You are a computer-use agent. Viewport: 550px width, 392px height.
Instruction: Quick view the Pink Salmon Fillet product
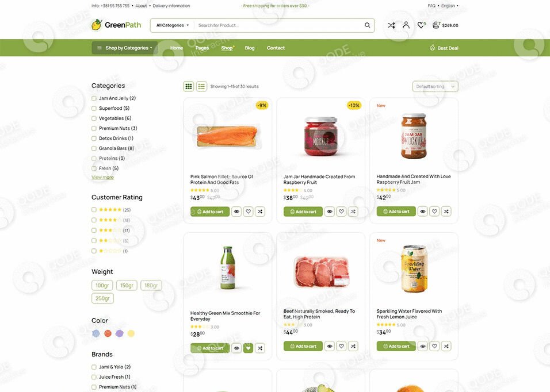236,212
